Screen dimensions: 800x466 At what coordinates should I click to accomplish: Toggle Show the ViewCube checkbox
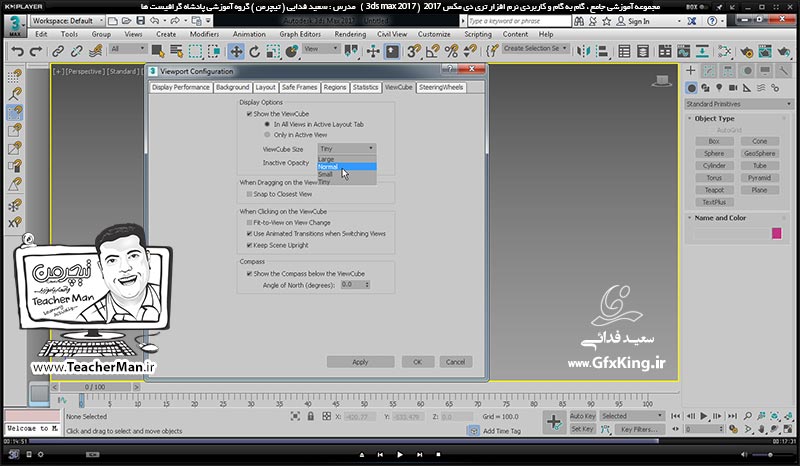click(249, 114)
